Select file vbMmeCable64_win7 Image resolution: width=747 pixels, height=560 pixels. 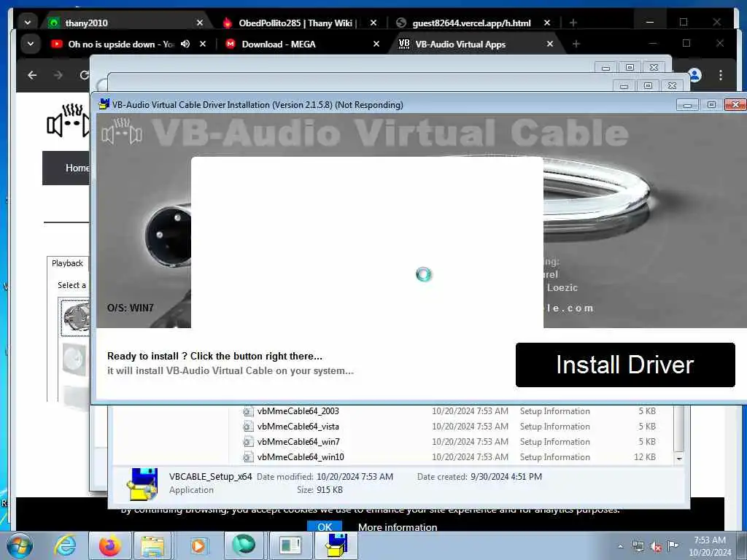point(298,441)
